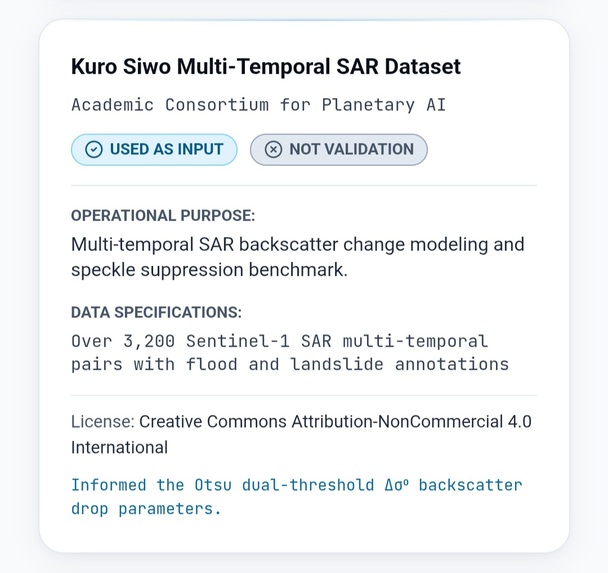Click the X circle icon in NOT VALIDATION badge
Viewport: 608px width, 573px height.
pyautogui.click(x=273, y=149)
